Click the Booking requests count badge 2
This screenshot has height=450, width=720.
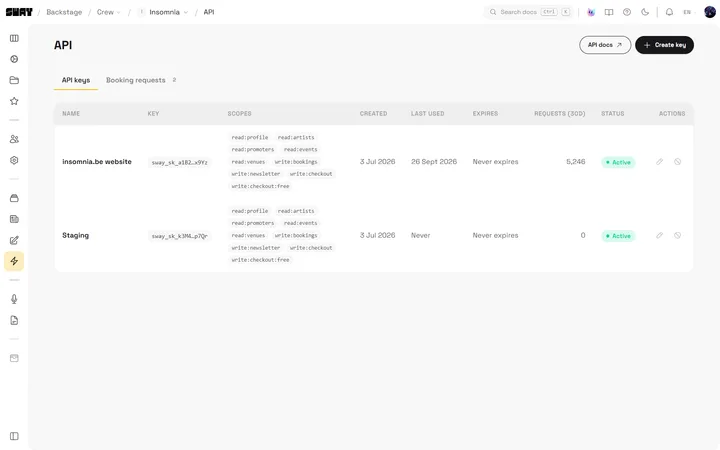tap(174, 80)
